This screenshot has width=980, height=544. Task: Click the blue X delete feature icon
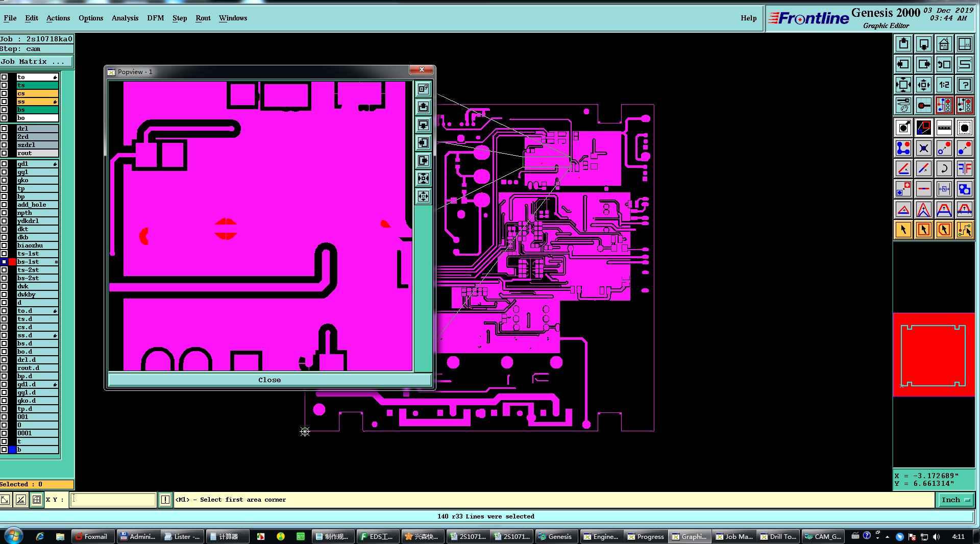pos(924,148)
